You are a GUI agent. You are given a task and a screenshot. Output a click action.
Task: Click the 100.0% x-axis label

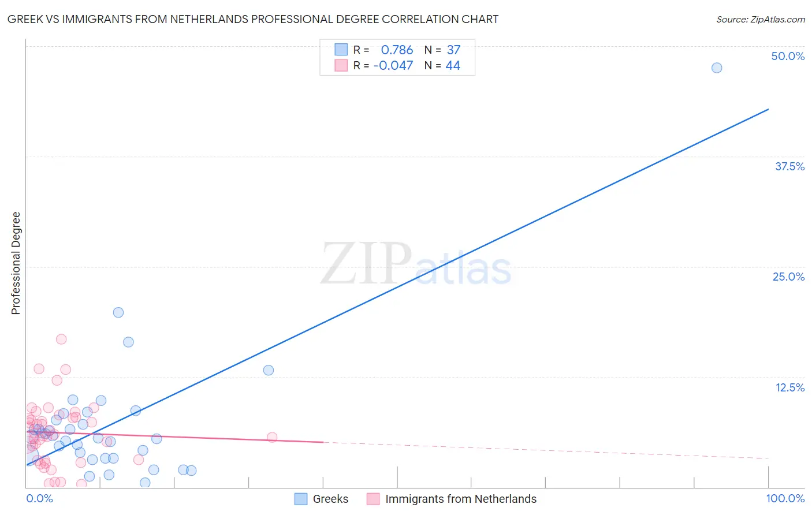click(785, 498)
